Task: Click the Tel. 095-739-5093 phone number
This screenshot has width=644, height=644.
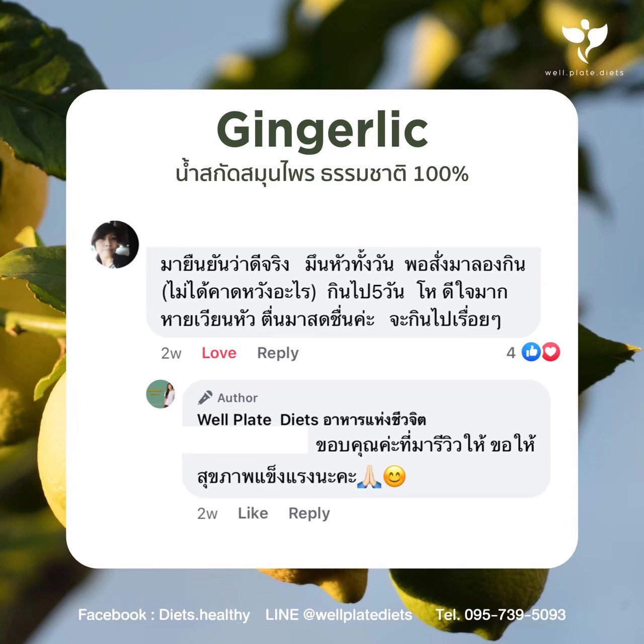Action: [x=501, y=614]
